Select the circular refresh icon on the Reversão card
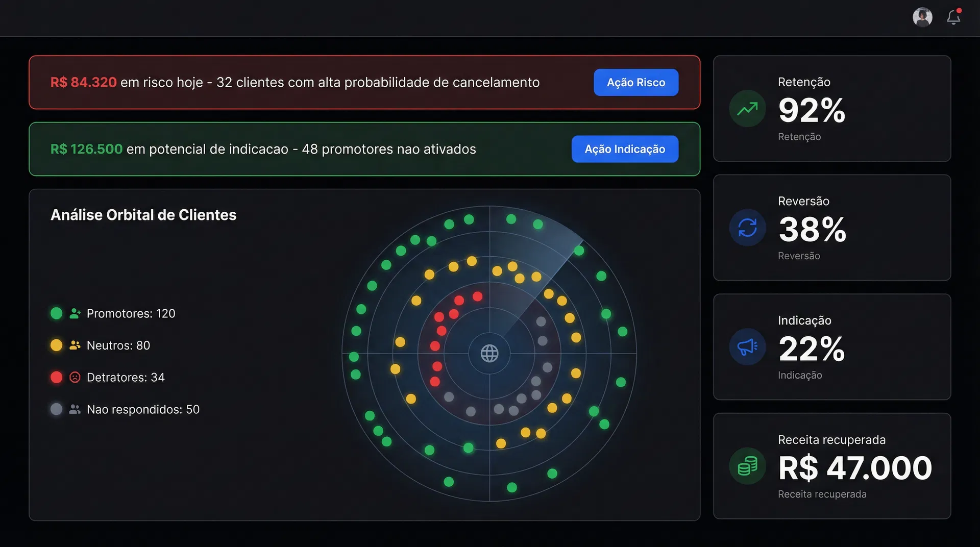 point(747,228)
